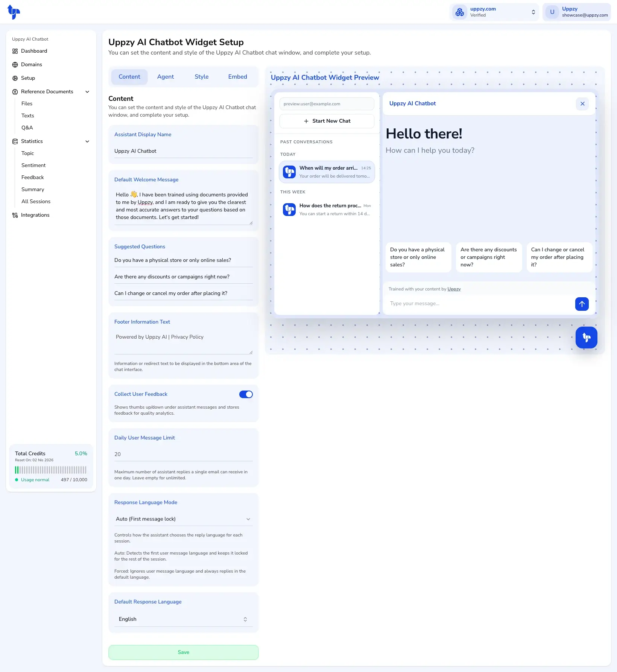
Task: Open the Default Response Language selector
Action: 183,619
